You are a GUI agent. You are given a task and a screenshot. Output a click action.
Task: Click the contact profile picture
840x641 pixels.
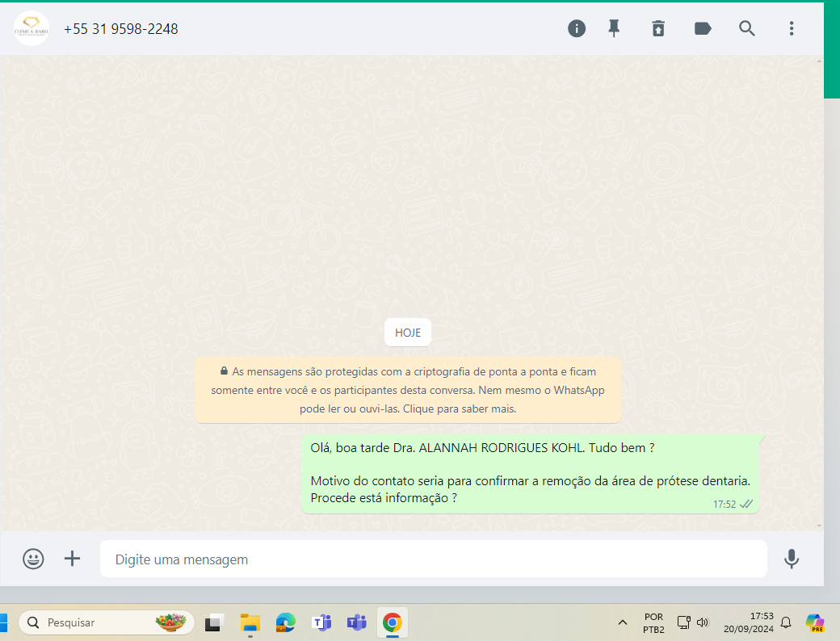31,28
